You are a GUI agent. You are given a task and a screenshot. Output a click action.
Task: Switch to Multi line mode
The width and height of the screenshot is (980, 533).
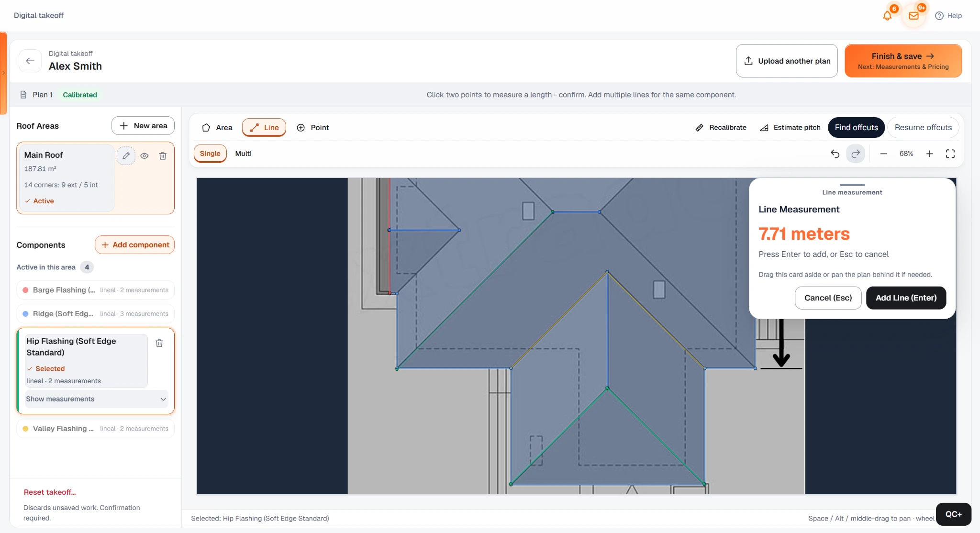(243, 154)
